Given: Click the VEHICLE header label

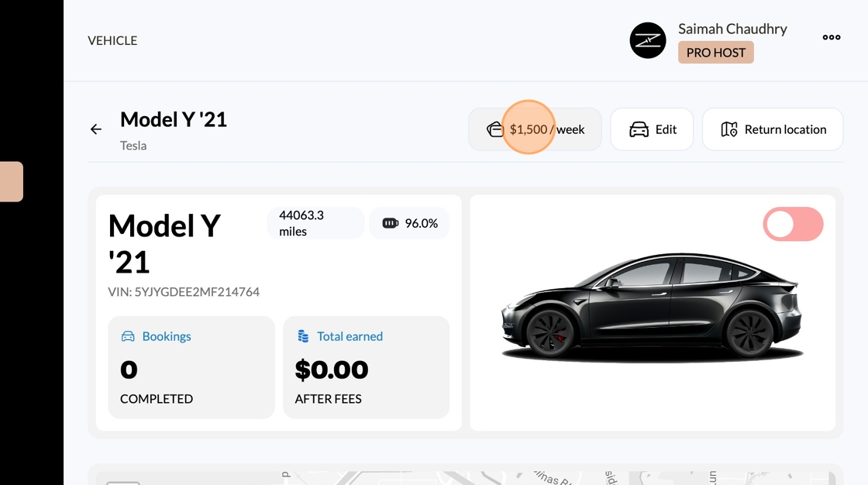Looking at the screenshot, I should 112,41.
